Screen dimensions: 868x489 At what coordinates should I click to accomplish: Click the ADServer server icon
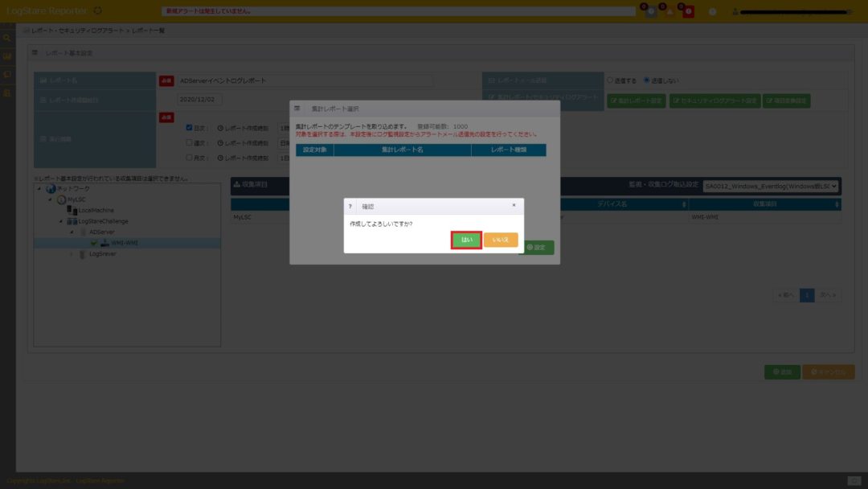tap(83, 232)
